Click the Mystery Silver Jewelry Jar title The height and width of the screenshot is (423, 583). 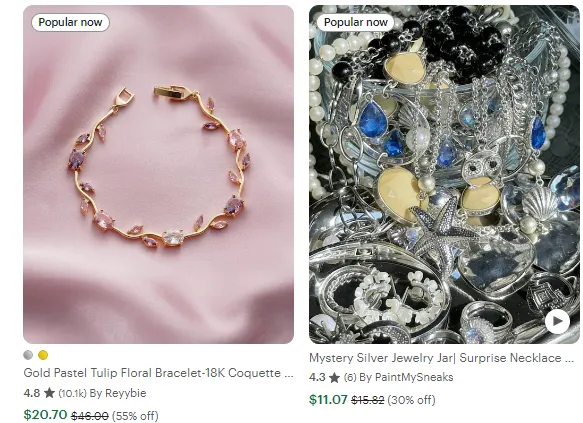tap(441, 358)
